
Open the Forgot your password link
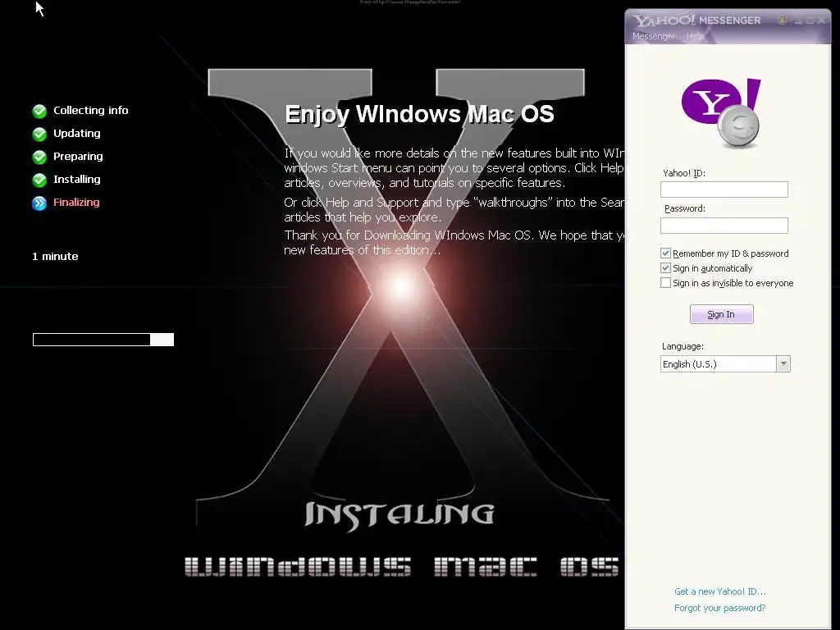(719, 608)
